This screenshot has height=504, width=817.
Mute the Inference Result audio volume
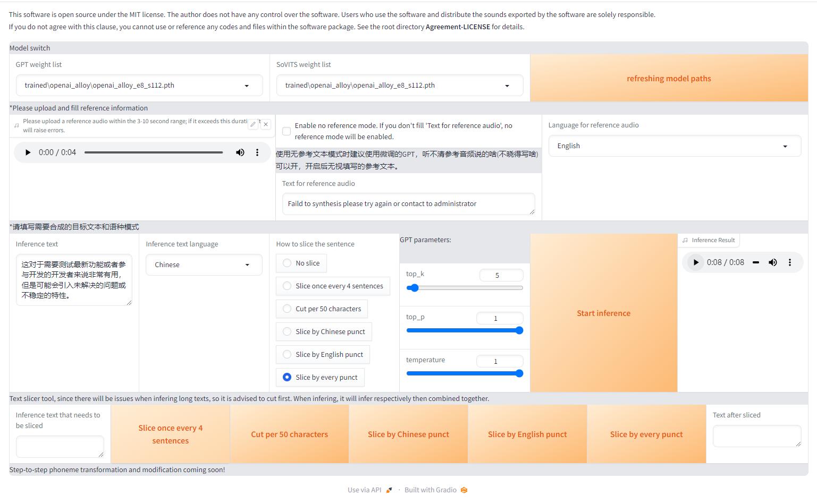773,262
